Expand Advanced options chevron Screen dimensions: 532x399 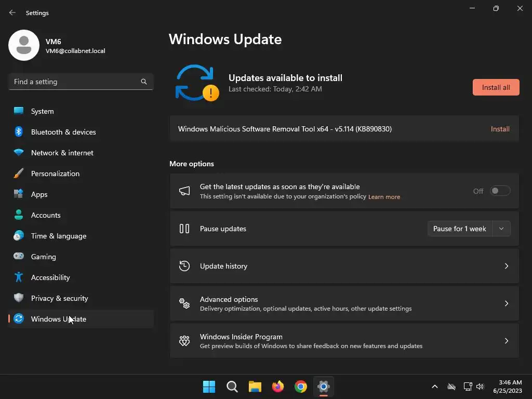(506, 303)
